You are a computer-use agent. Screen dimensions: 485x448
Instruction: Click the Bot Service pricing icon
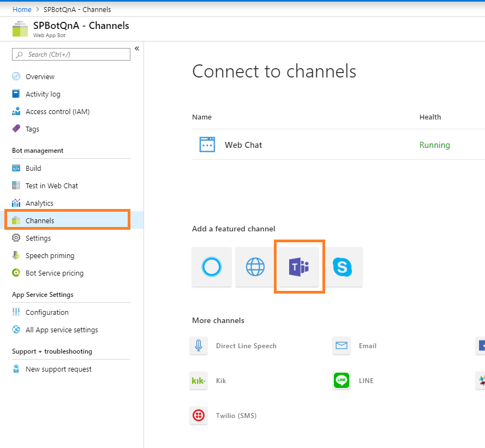(16, 273)
